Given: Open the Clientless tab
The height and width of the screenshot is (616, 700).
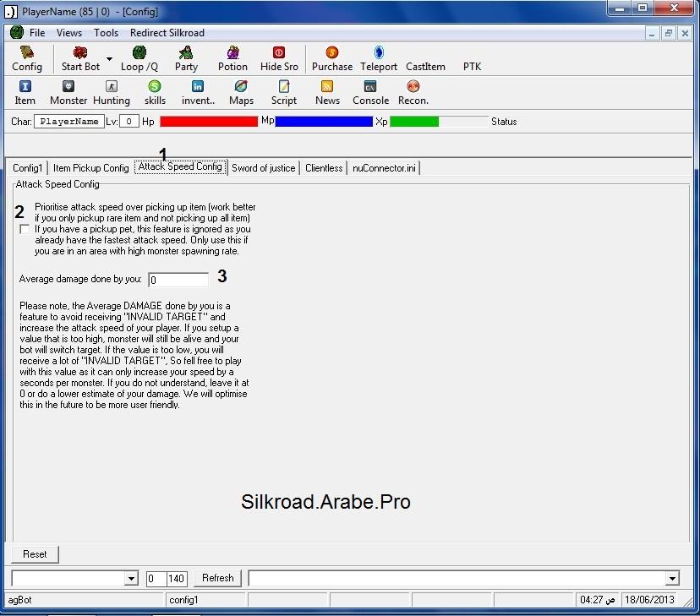Looking at the screenshot, I should click(324, 168).
